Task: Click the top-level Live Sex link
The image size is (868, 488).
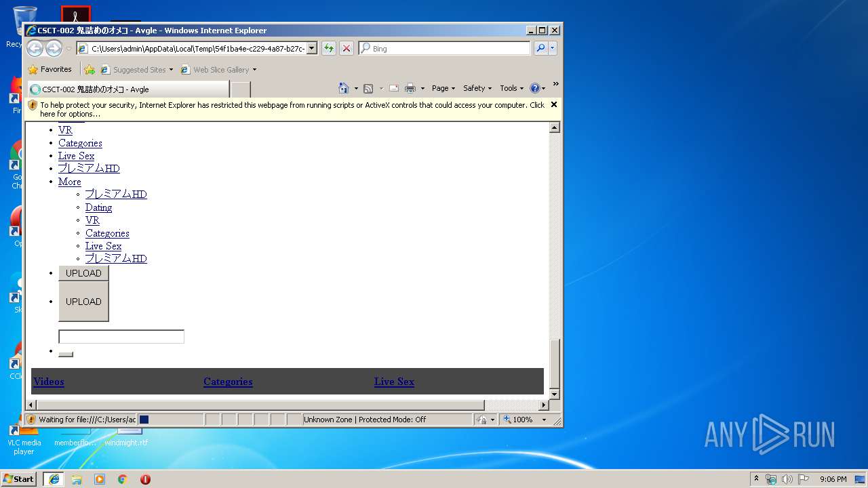Action: point(76,156)
